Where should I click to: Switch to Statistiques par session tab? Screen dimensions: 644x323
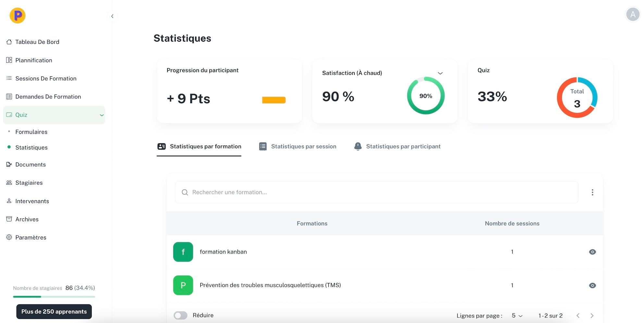(x=298, y=147)
